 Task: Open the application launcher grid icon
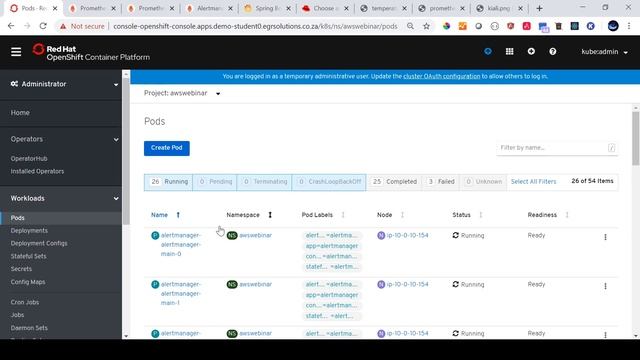[509, 51]
